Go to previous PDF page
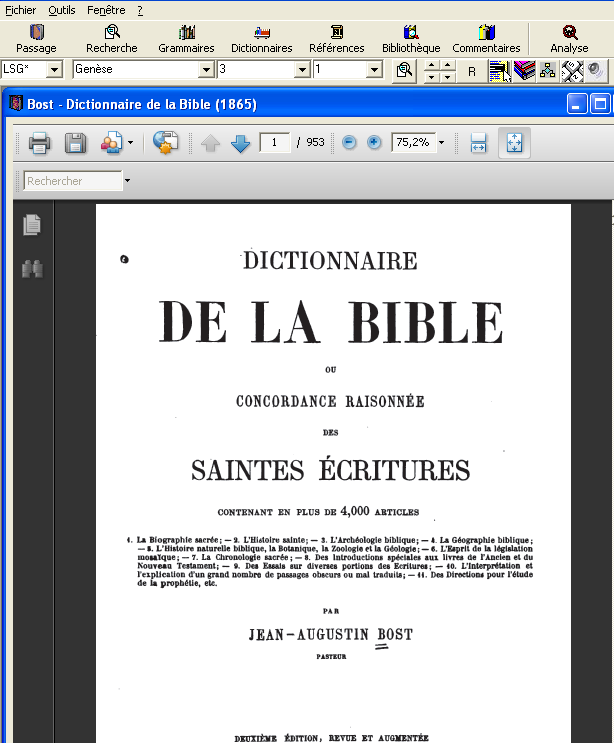Viewport: 614px width, 743px height. click(210, 143)
